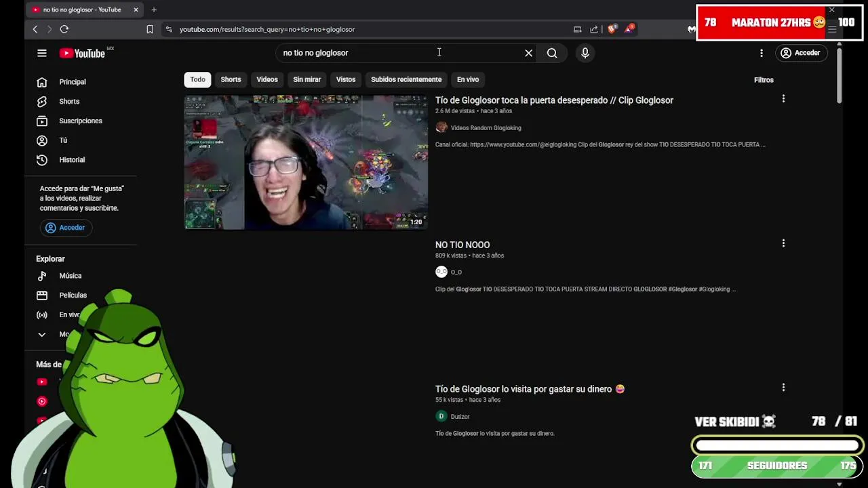Click the 'hace 3 años' text under NO TIO NOOO

pos(488,256)
